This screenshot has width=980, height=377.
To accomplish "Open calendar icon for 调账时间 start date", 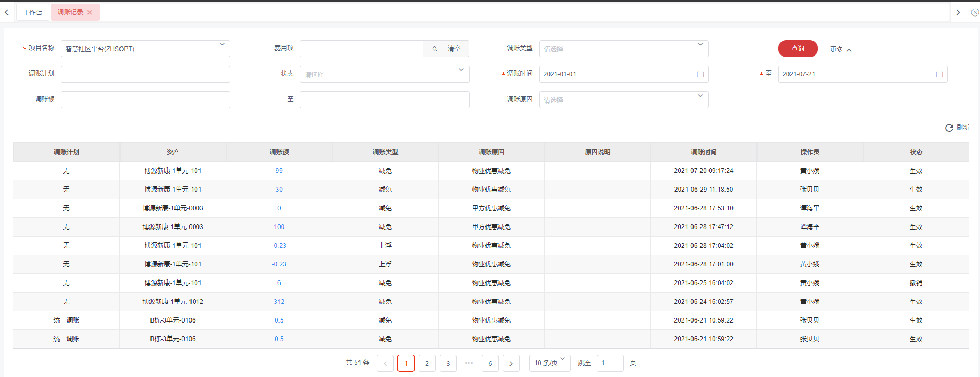I will tap(700, 74).
